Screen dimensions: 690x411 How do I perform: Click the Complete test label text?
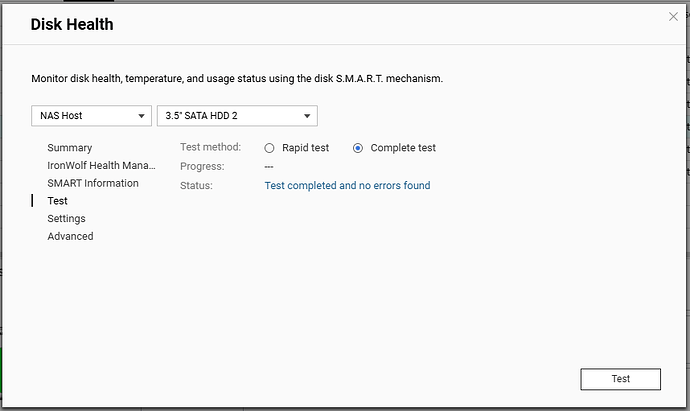[x=403, y=148]
